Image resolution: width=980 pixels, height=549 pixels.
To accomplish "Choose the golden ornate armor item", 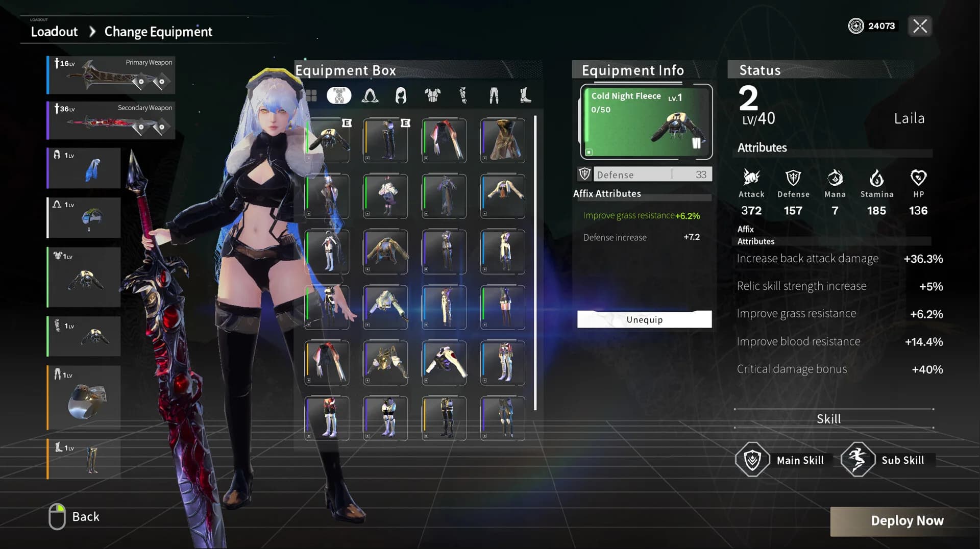I will 386,363.
